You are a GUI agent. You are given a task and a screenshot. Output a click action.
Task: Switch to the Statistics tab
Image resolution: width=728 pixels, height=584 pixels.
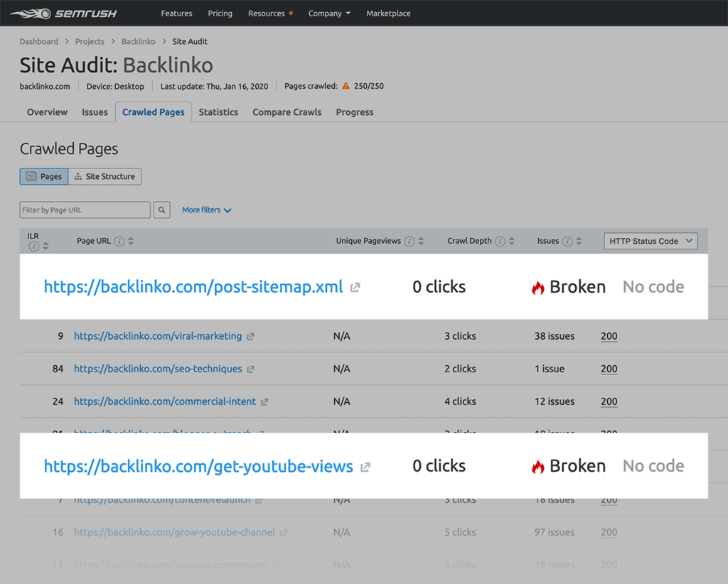[x=218, y=112]
